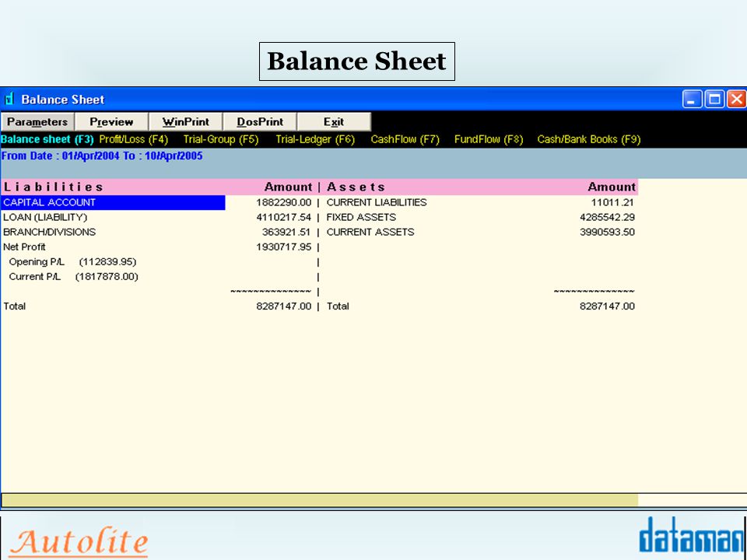Image resolution: width=747 pixels, height=560 pixels.
Task: Select the CURRENT ASSETS row
Action: pos(370,232)
